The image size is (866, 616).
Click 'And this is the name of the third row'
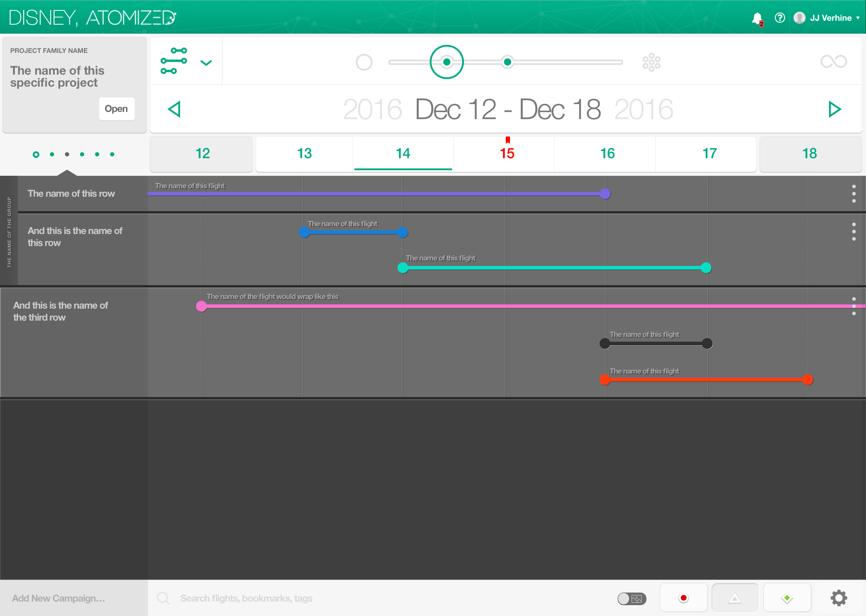pos(61,311)
